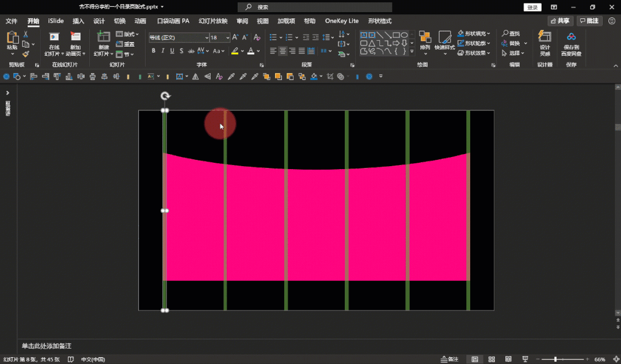
Task: Switch to the iSlide tab
Action: [56, 21]
